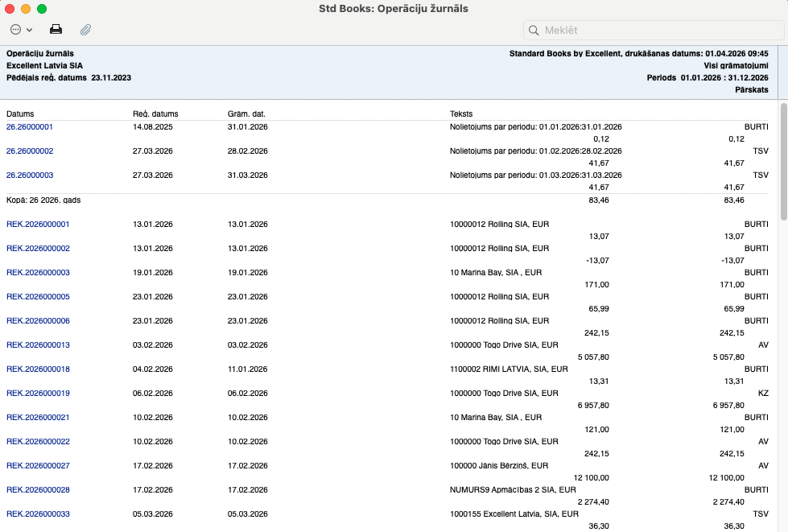Open record REK.2026000003
The height and width of the screenshot is (532, 788).
[38, 273]
